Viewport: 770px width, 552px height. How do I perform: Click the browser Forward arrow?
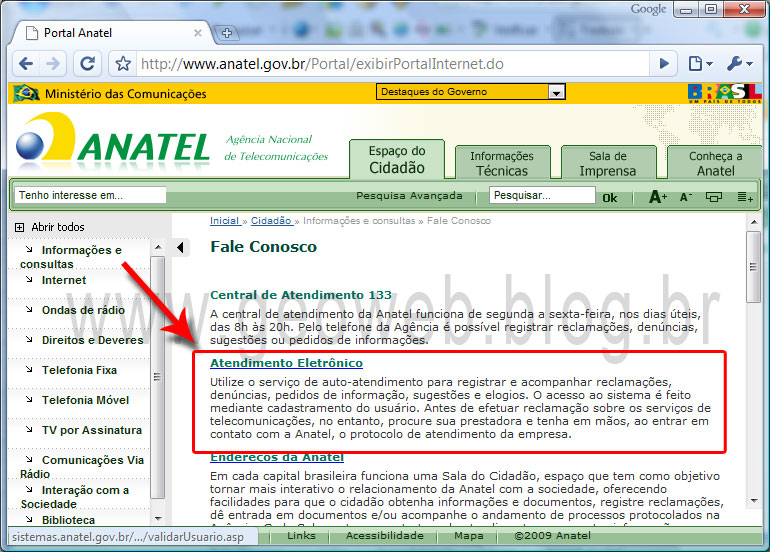click(53, 64)
